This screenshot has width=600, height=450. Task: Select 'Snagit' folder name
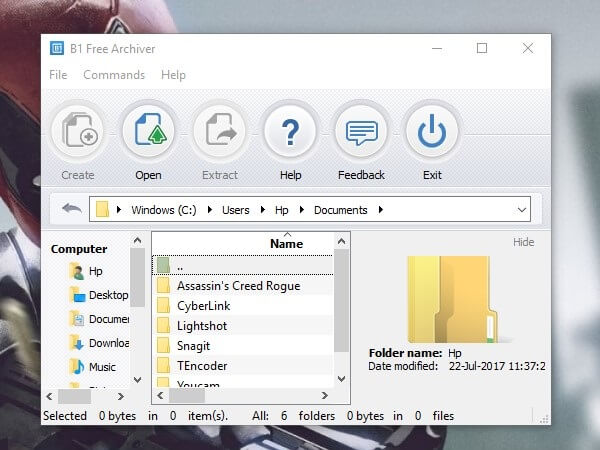click(193, 346)
